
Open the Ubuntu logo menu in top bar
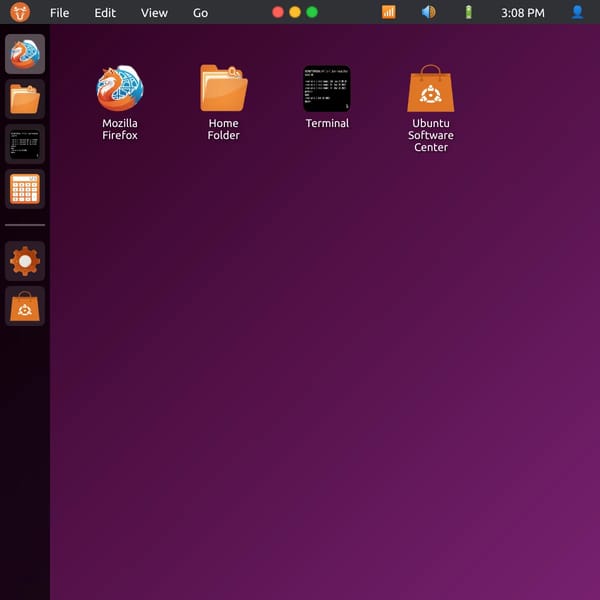point(20,12)
